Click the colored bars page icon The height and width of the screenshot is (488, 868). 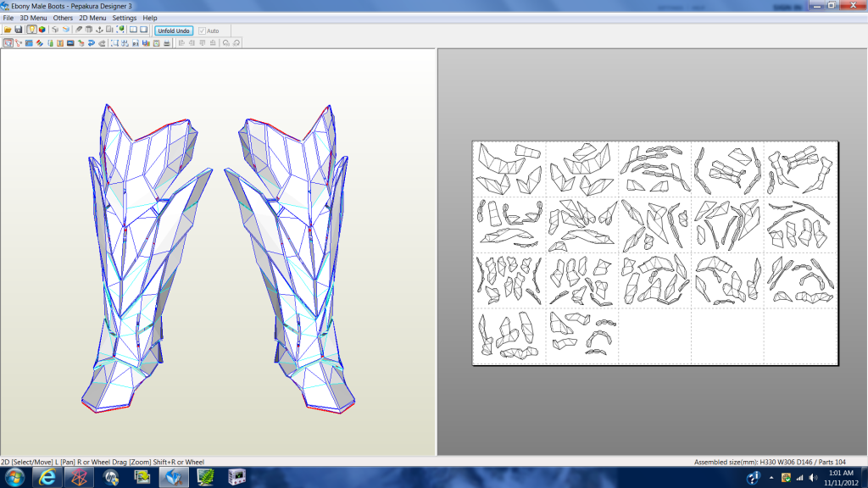(146, 43)
